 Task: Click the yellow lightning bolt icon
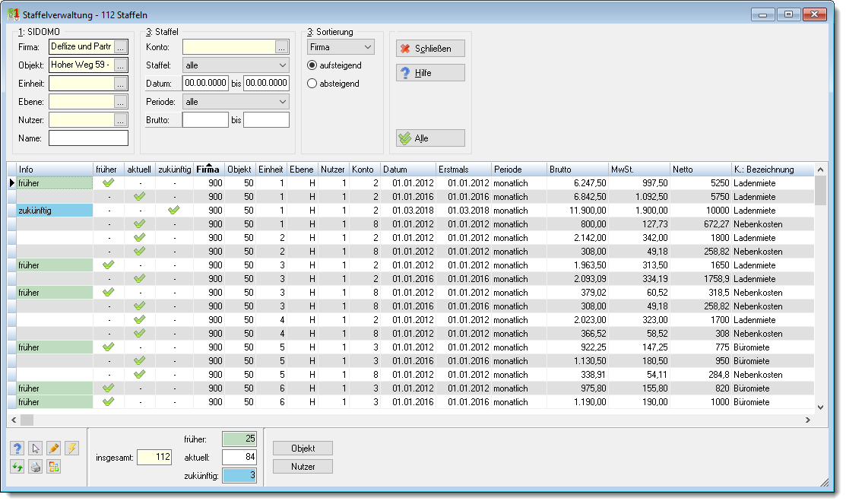pos(71,449)
